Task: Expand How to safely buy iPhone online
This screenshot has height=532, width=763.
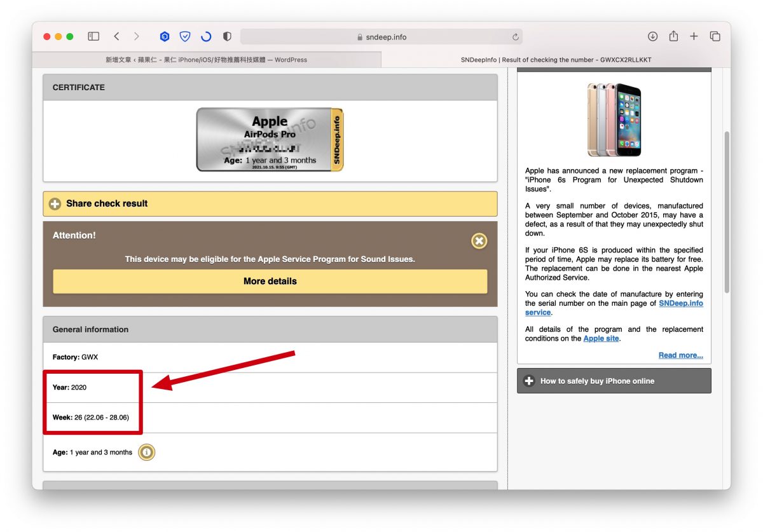Action: (x=614, y=381)
